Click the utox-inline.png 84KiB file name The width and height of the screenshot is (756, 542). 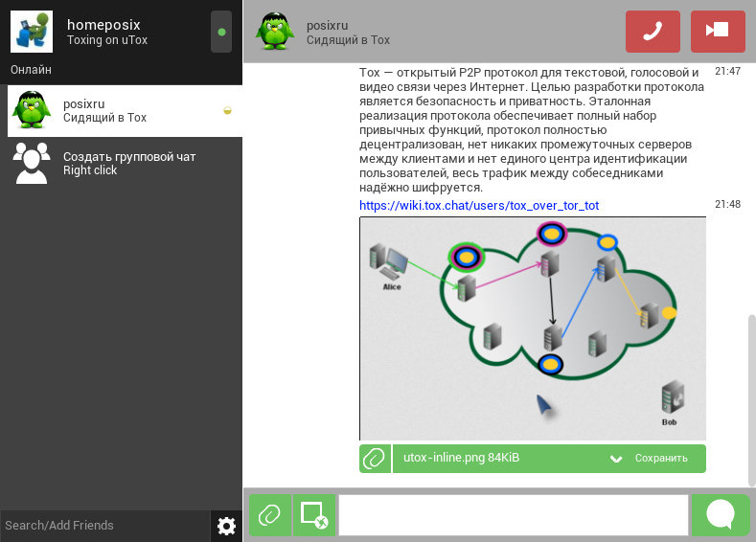462,458
